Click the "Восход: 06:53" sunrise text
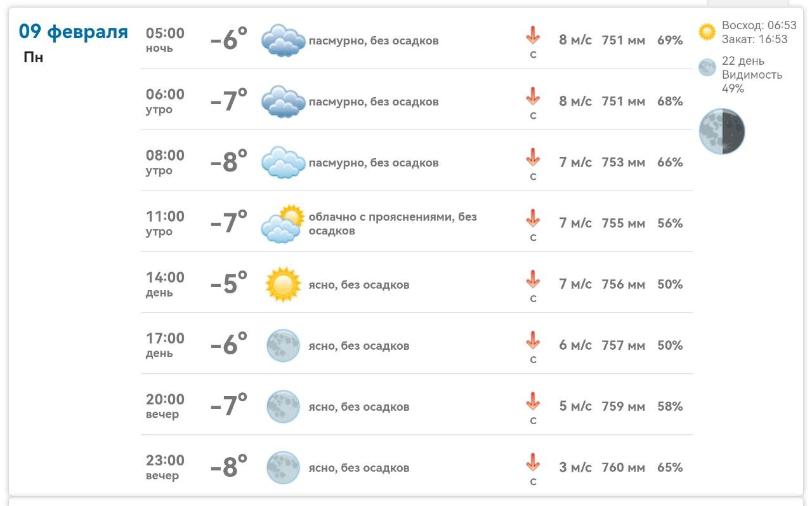This screenshot has width=812, height=506. click(759, 25)
